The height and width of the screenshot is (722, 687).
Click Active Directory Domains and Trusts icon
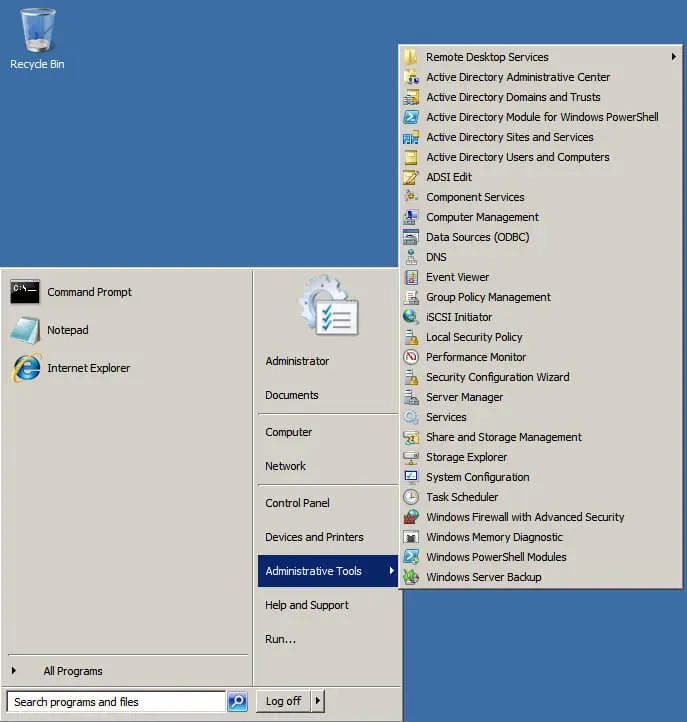[x=411, y=97]
